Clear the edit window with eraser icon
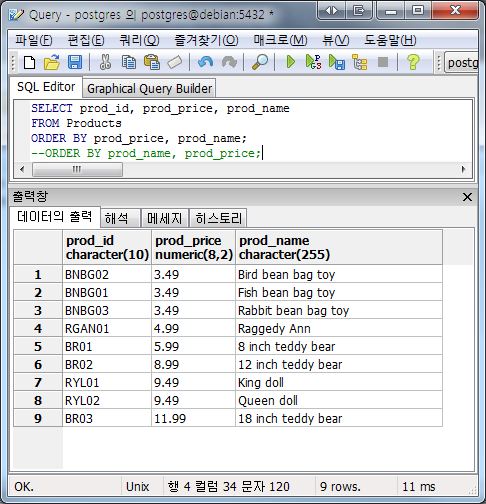This screenshot has height=504, width=486. coord(175,62)
